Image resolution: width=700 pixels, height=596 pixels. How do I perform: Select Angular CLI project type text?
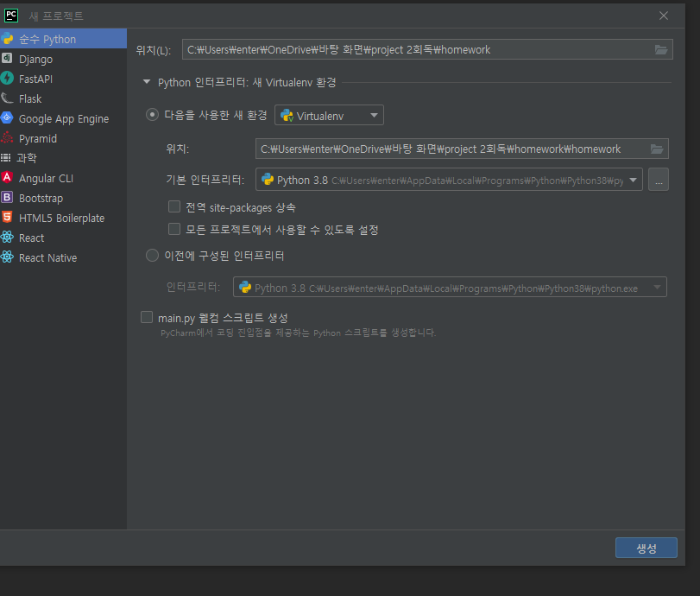(46, 178)
